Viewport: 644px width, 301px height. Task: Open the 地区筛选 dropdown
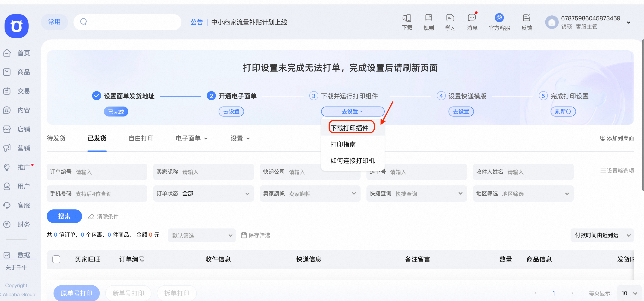click(x=523, y=193)
